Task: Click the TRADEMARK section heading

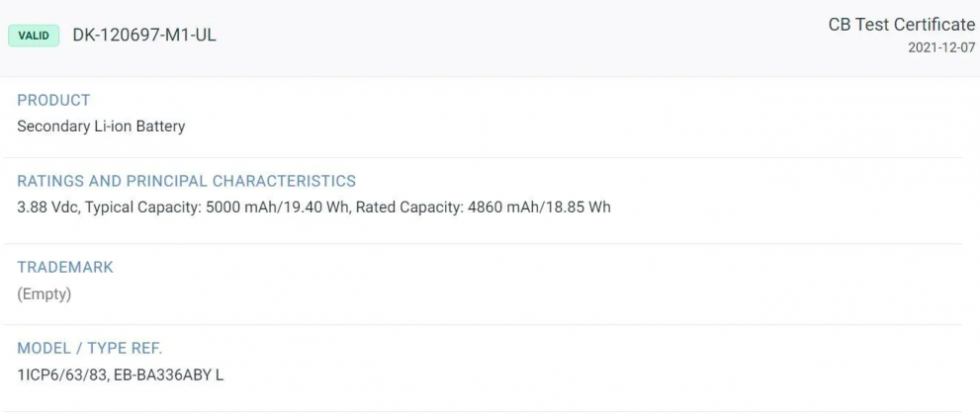Action: pyautogui.click(x=65, y=267)
